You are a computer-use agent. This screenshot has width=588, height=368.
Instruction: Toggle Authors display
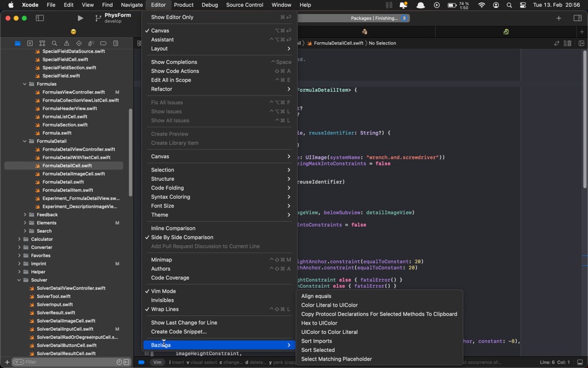[x=219, y=268]
